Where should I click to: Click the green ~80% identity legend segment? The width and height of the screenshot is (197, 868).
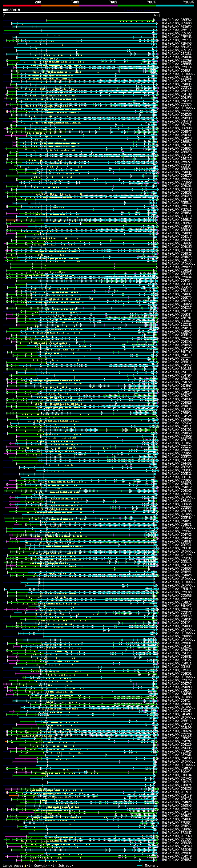[x=137, y=6]
